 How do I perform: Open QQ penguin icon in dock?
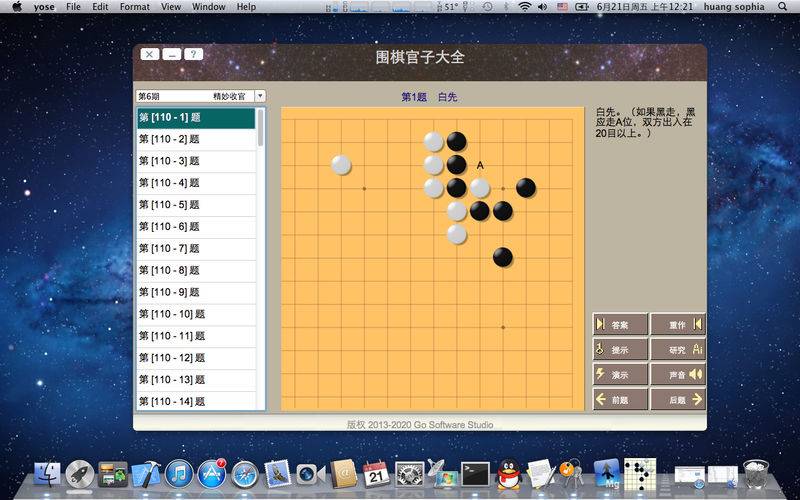[x=508, y=473]
